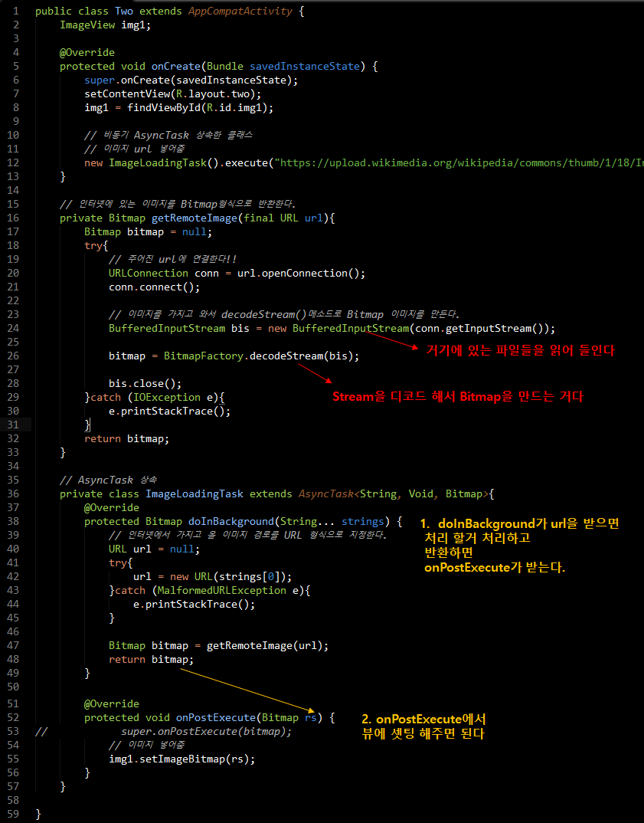Click the URLConnection type on line 20
The height and width of the screenshot is (823, 644).
coord(149,273)
